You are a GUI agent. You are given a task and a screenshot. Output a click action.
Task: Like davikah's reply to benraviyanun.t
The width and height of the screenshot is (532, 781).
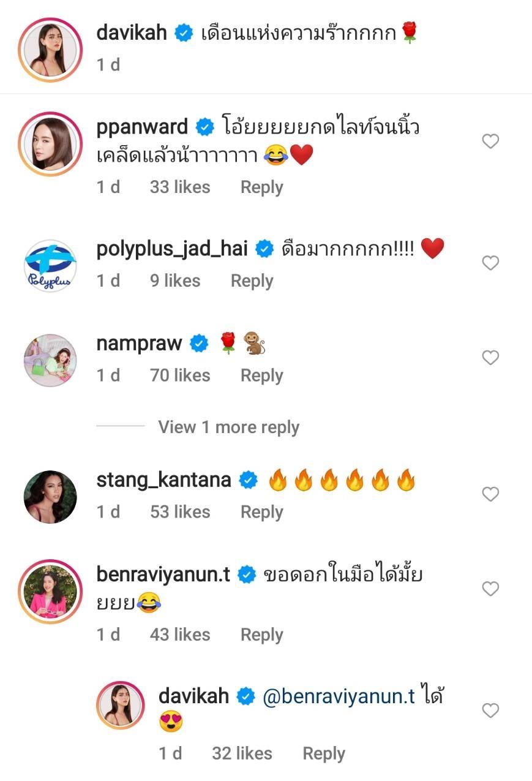[x=490, y=711]
